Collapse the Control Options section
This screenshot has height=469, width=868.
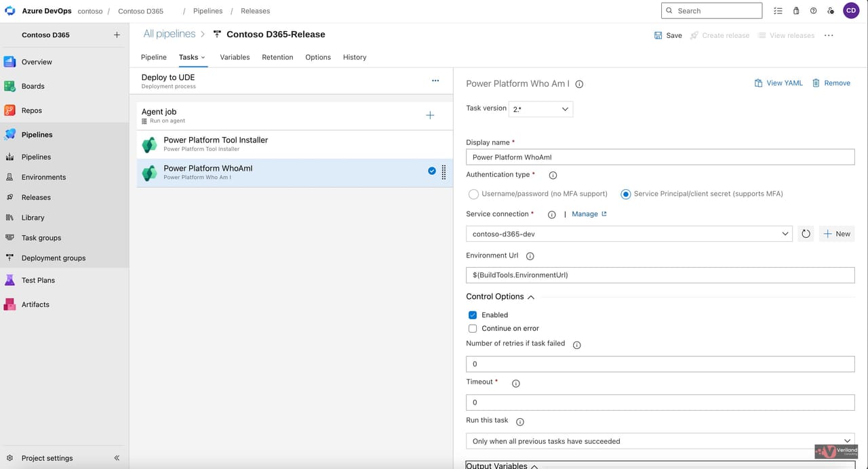click(x=531, y=297)
